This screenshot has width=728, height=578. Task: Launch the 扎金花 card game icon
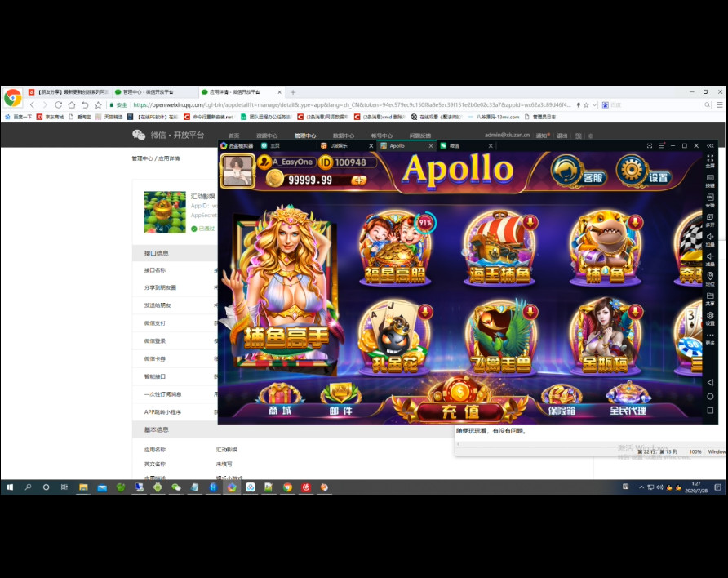(x=395, y=336)
